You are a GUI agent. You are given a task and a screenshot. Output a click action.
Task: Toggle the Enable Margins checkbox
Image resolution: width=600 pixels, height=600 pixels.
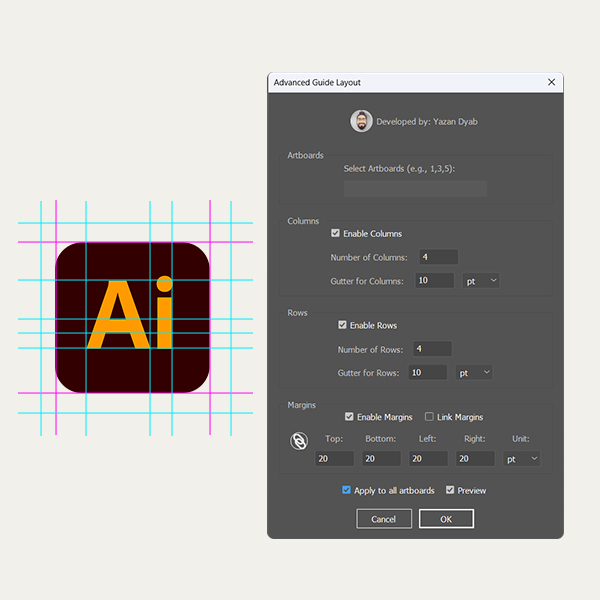(349, 417)
